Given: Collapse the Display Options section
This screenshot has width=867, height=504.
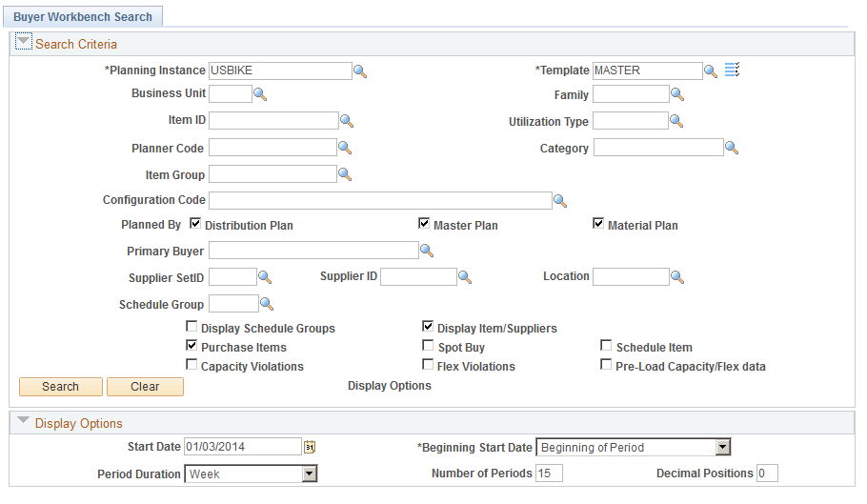Looking at the screenshot, I should point(23,420).
